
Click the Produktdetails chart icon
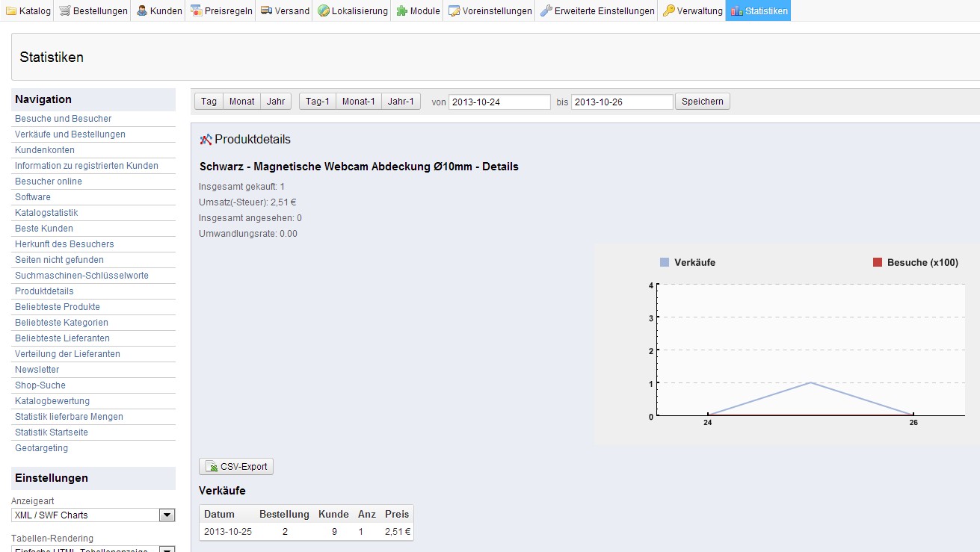point(206,140)
